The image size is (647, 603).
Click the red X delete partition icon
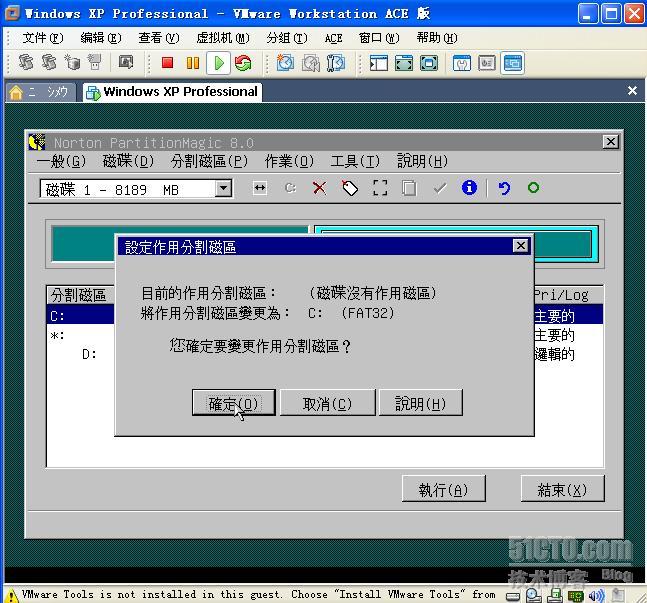[x=319, y=188]
